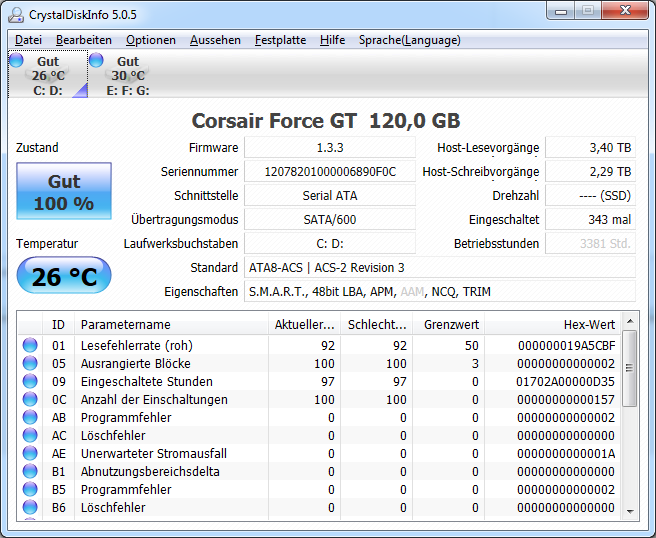Click status orb of Abnutzungsbereichsdelta row

click(x=30, y=471)
